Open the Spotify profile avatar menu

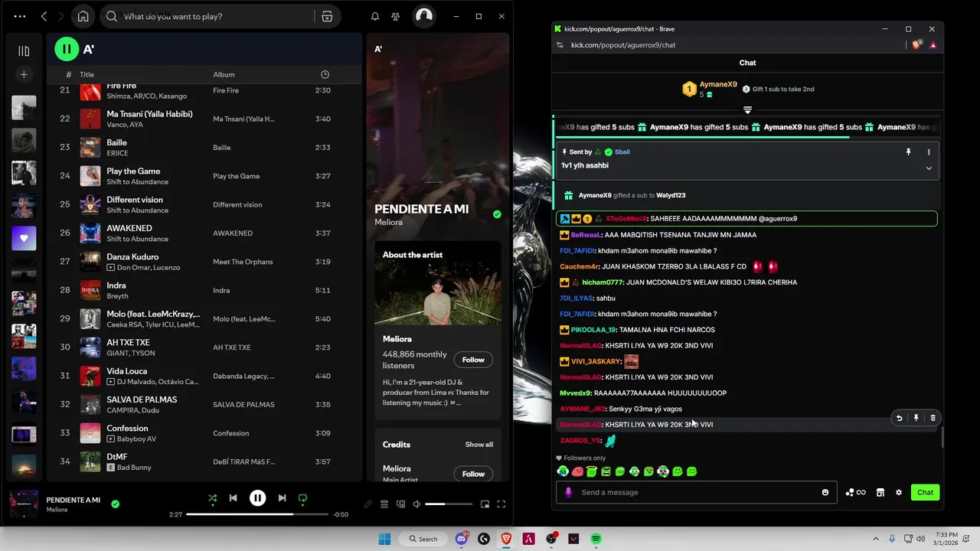424,16
